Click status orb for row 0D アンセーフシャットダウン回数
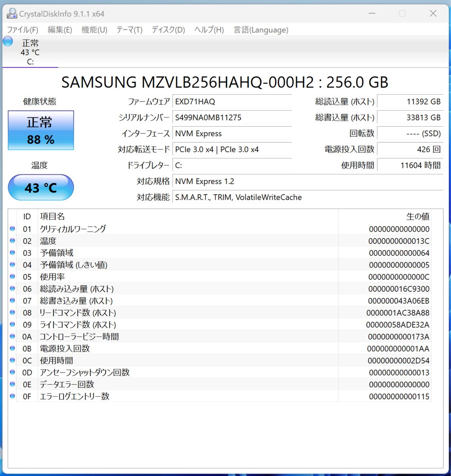Image resolution: width=451 pixels, height=476 pixels. tap(12, 372)
